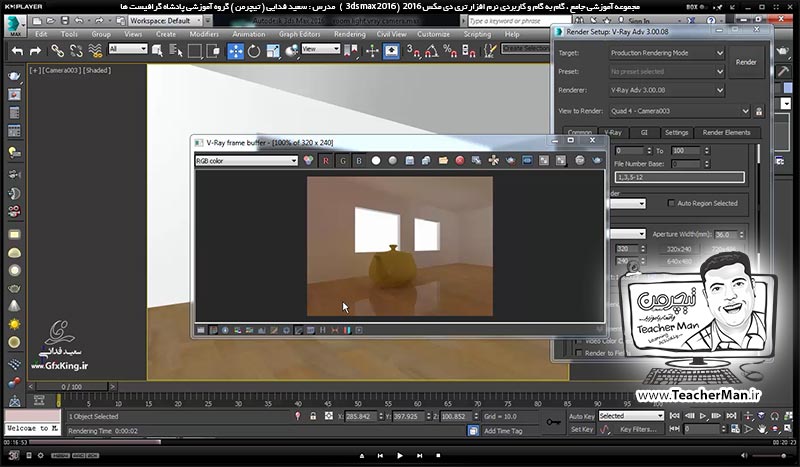Image resolution: width=800 pixels, height=467 pixels.
Task: Open Target Production Rendering Mode dropdown
Action: [667, 53]
